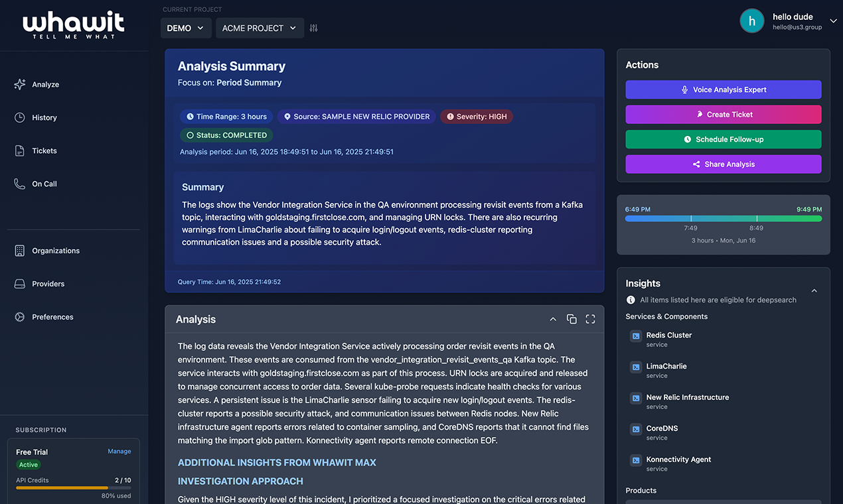The height and width of the screenshot is (504, 843).
Task: Click the Free Trial label
Action: tap(33, 452)
